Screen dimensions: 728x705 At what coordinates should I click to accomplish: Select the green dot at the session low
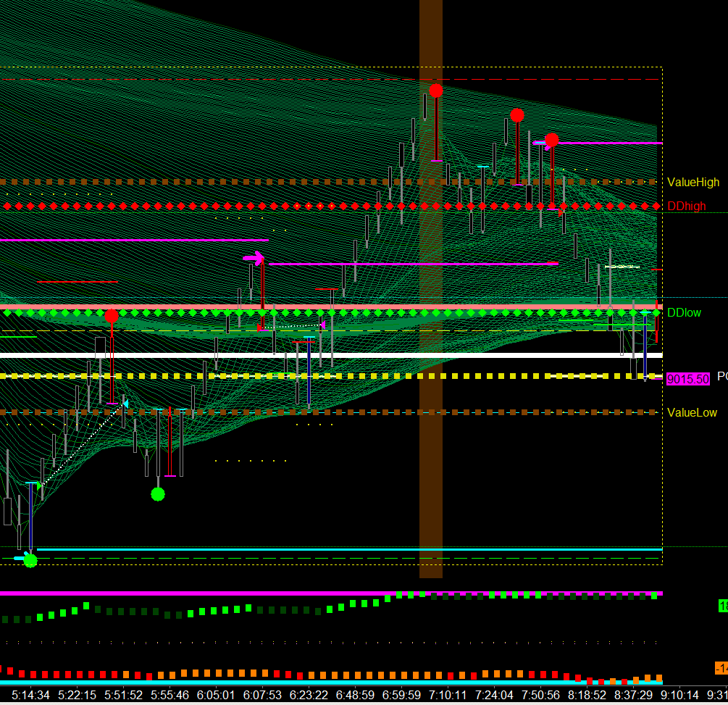point(30,561)
